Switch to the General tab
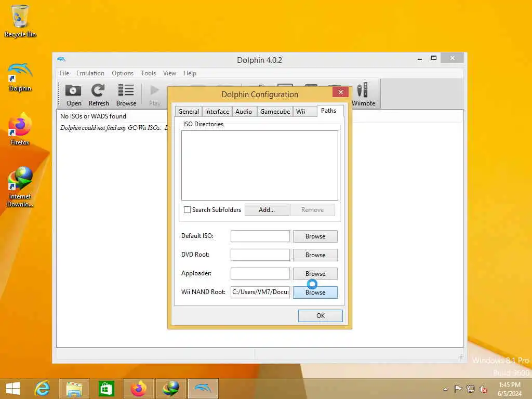Image resolution: width=532 pixels, height=399 pixels. coord(188,112)
